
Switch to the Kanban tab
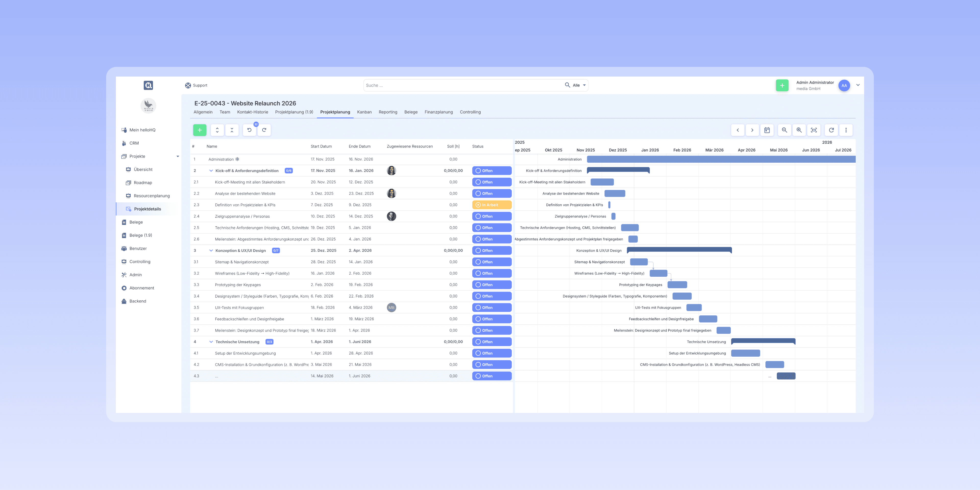pyautogui.click(x=364, y=112)
